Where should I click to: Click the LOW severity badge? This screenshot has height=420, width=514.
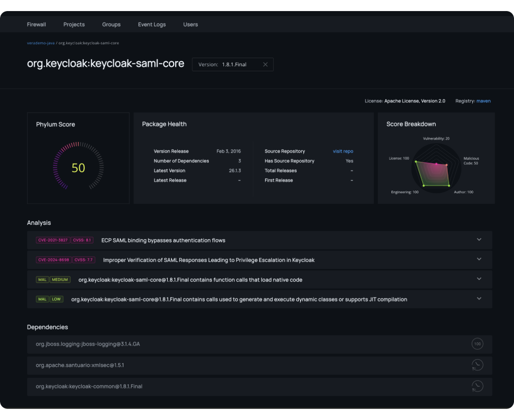pos(56,299)
